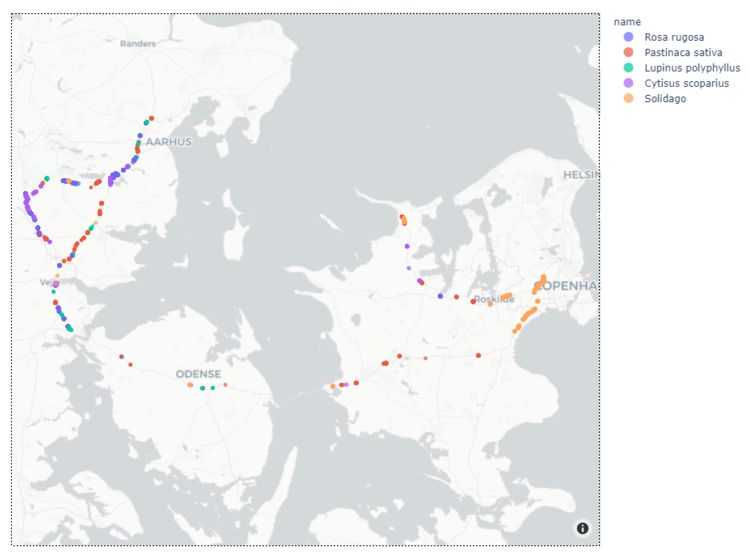
Task: Click the purple Cytisus scoparius legend marker
Action: pyautogui.click(x=628, y=83)
